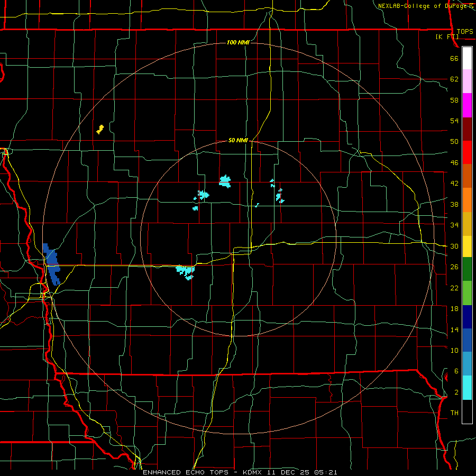
Task: Click the '26' legend value
Action: click(x=454, y=267)
